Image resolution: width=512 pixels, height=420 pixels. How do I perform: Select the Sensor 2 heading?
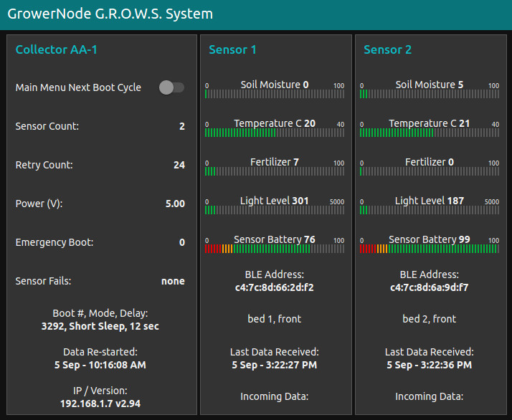(388, 49)
